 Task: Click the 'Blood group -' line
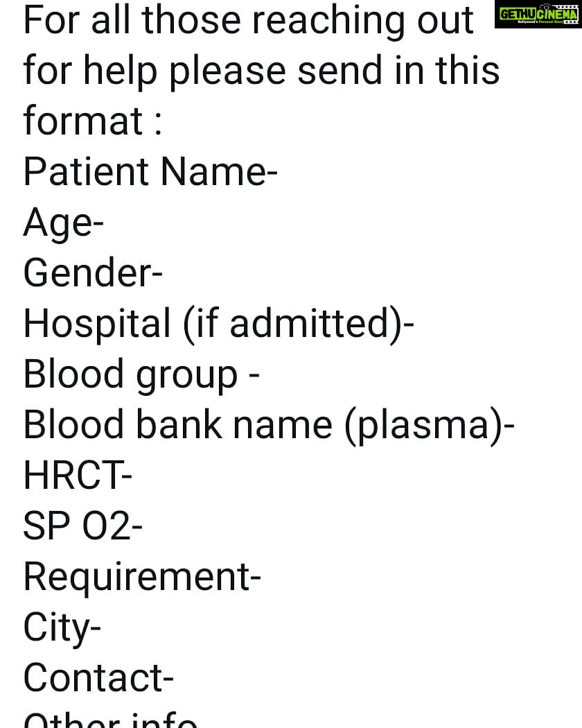coord(141,376)
